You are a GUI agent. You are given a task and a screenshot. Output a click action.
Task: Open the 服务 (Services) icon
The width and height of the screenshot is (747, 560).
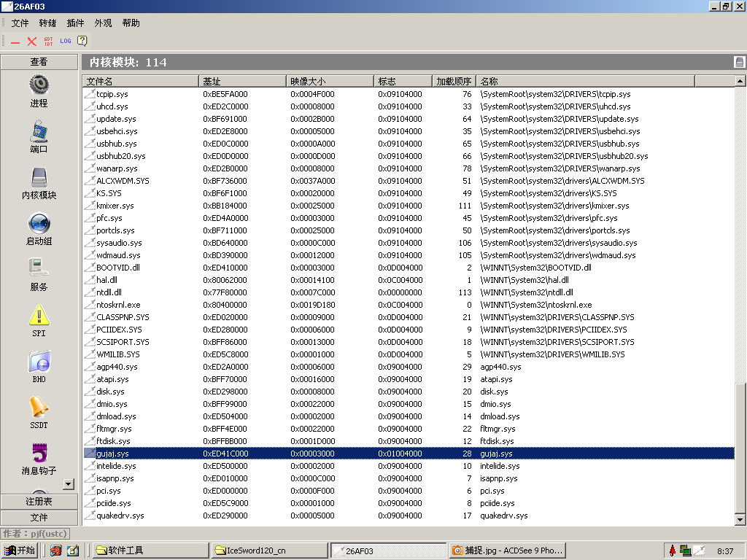coord(39,268)
